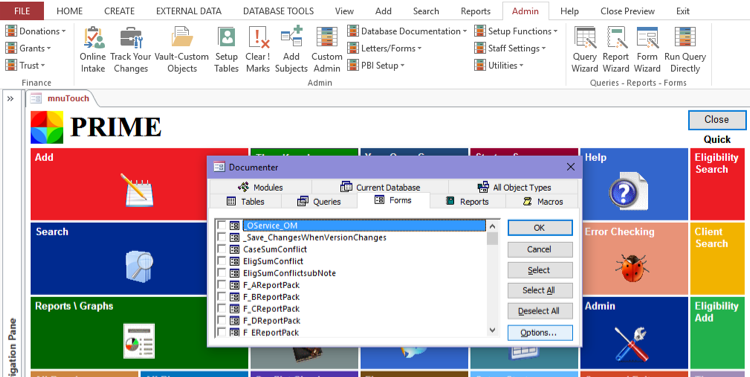
Task: Click the Close button on mnuTouch
Action: (x=717, y=120)
